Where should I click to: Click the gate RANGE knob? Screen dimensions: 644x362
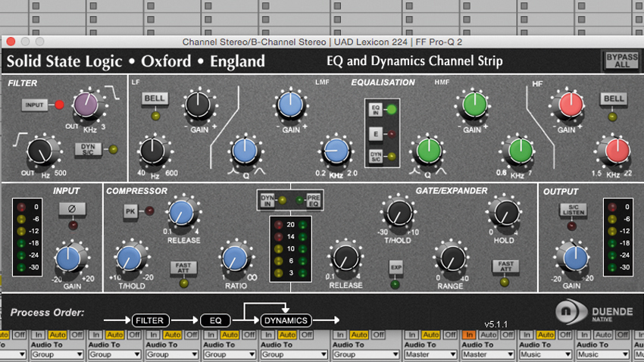pyautogui.click(x=452, y=258)
